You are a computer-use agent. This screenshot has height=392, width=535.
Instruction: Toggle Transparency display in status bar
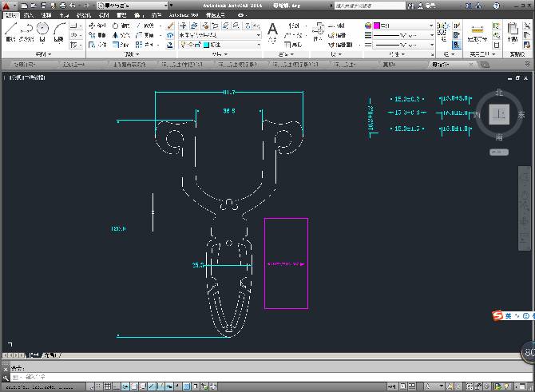coord(187,386)
